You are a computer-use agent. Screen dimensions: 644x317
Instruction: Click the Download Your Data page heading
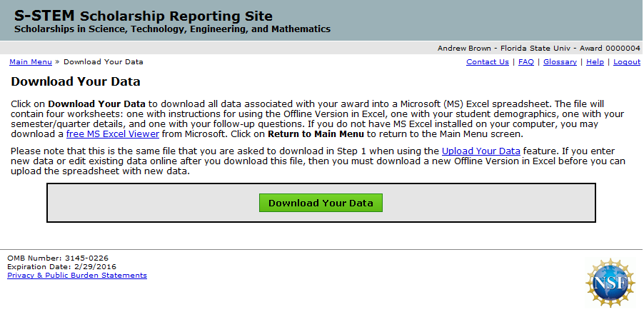pos(76,82)
